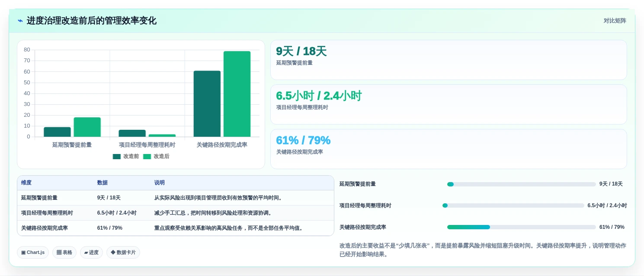Select the 关键路径按期完成率 table row label

(x=45, y=228)
